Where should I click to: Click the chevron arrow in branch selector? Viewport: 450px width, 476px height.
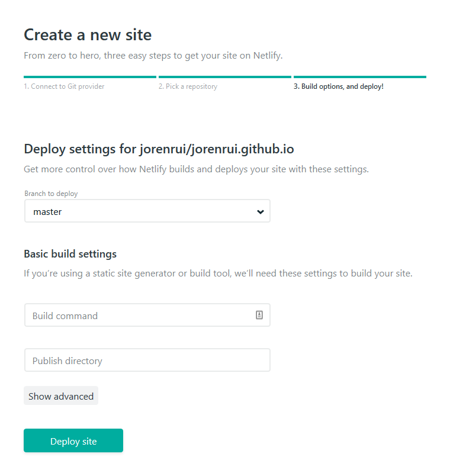260,211
